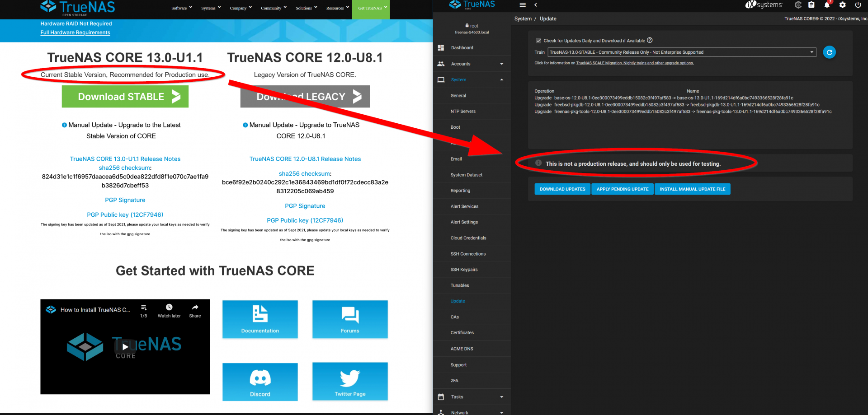Expand the Network sidebar section

(x=502, y=413)
